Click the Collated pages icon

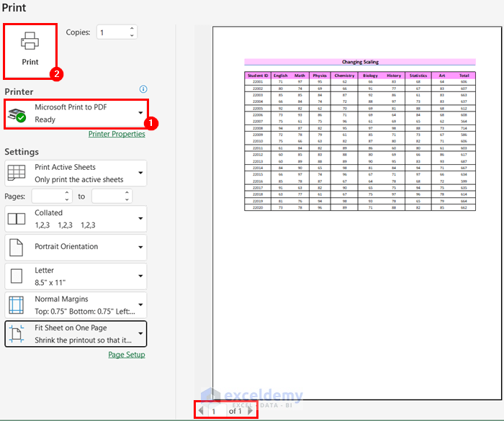[17, 219]
